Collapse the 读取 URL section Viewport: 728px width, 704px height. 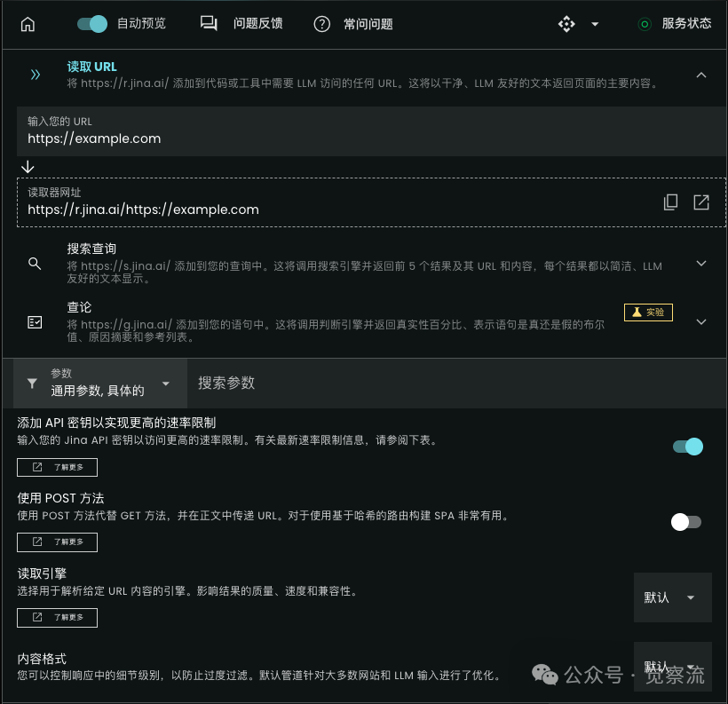[x=701, y=75]
